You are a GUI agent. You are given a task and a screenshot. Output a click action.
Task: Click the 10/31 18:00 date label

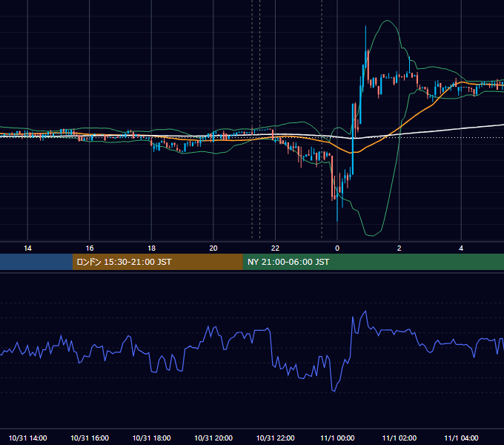151,438
